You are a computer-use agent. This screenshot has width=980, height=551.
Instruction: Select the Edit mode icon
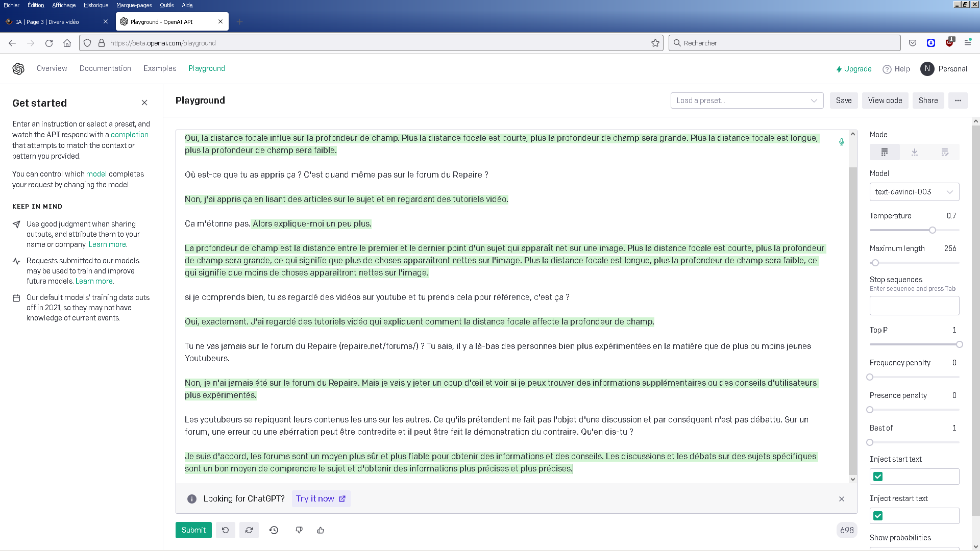pyautogui.click(x=944, y=152)
